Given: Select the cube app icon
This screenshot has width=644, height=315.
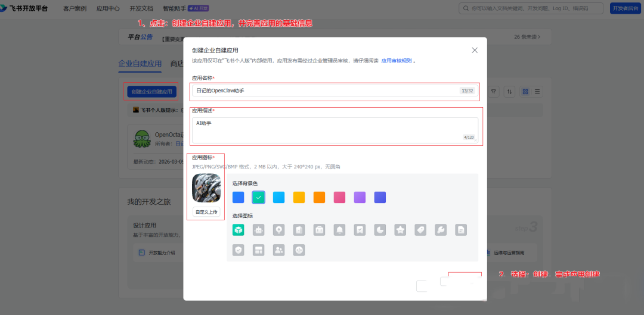Looking at the screenshot, I should [x=238, y=230].
